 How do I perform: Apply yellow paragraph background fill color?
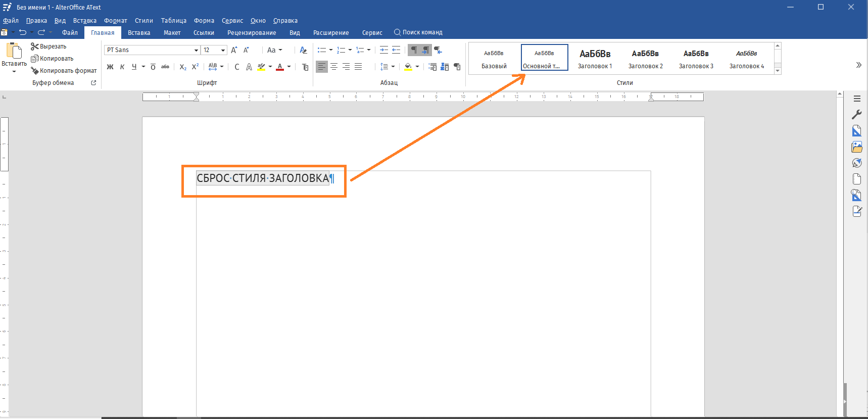[408, 67]
